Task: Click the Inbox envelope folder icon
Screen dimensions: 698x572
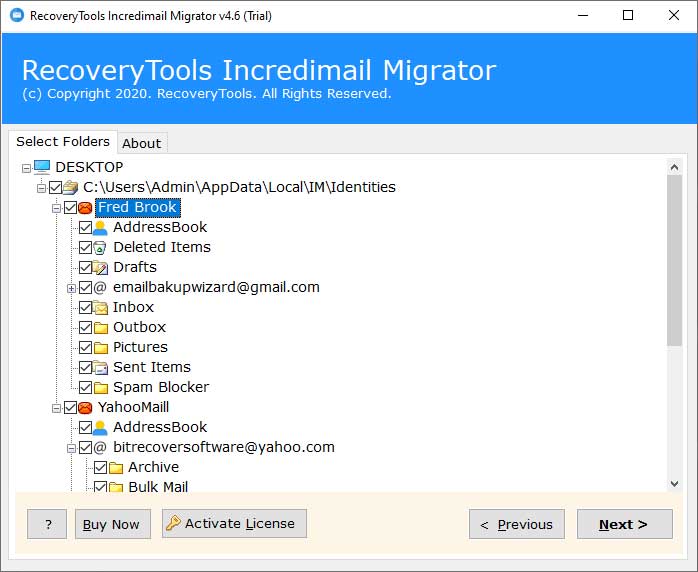Action: tap(100, 308)
